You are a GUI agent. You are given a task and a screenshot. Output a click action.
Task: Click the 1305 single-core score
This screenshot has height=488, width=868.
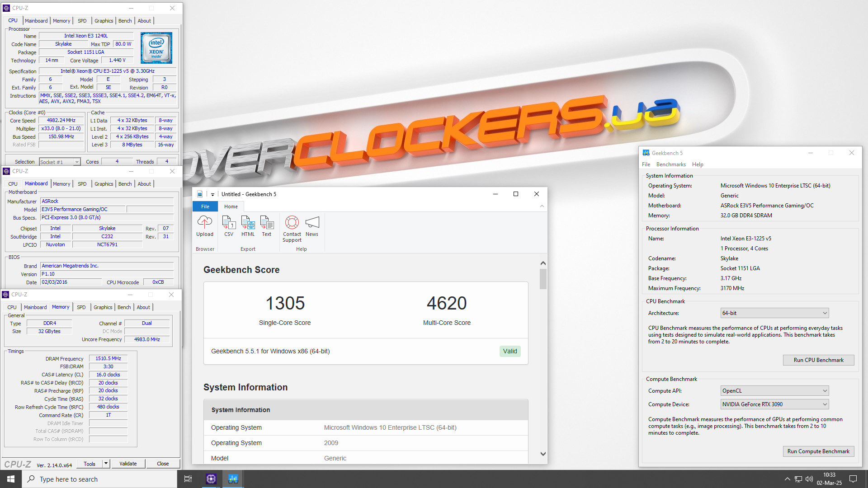285,303
